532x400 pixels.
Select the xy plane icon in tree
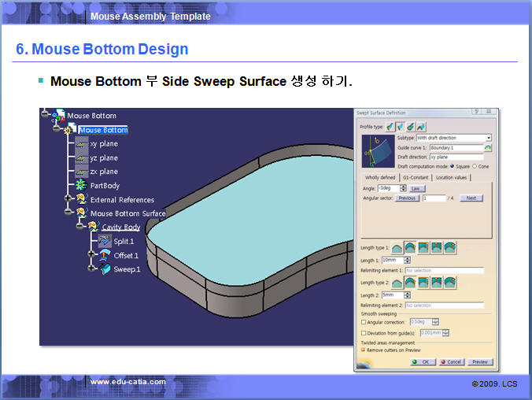[80, 144]
